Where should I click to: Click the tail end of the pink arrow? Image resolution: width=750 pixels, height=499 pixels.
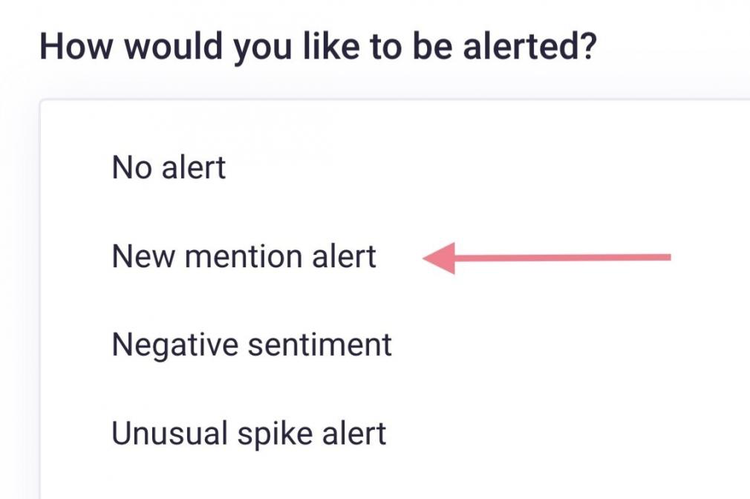(662, 257)
